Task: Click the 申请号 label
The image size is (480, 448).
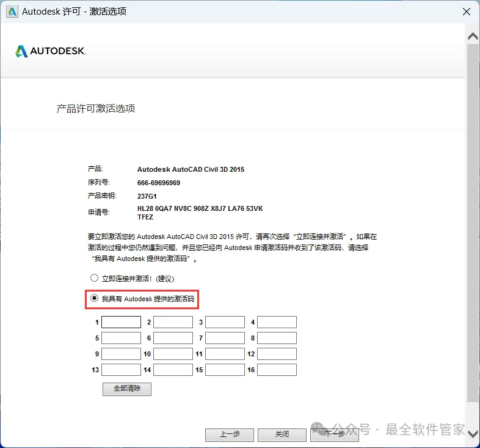Action: point(98,212)
